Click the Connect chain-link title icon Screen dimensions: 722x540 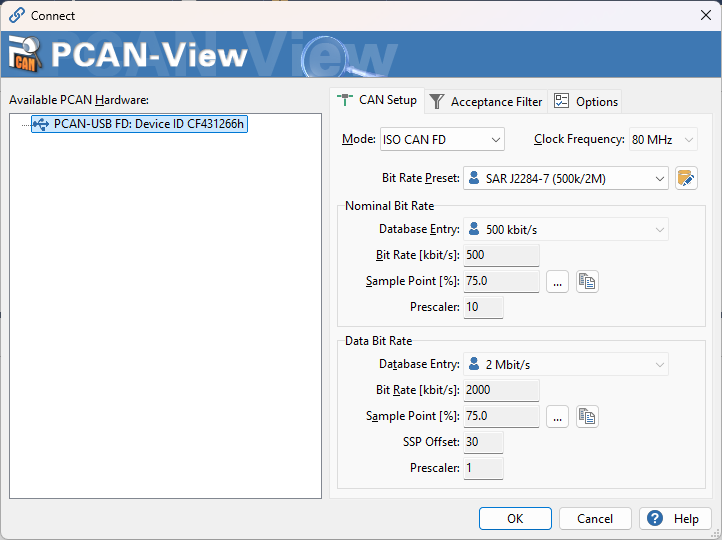17,15
